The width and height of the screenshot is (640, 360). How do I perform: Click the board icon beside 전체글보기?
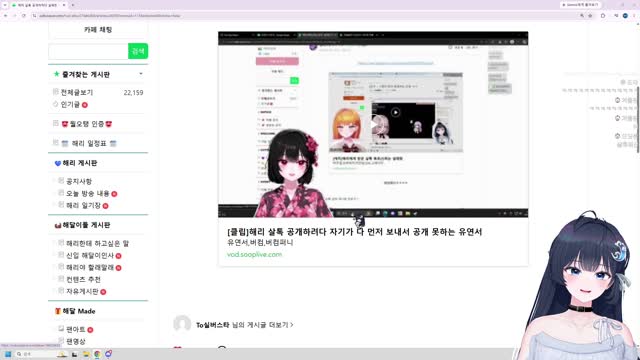[x=56, y=92]
